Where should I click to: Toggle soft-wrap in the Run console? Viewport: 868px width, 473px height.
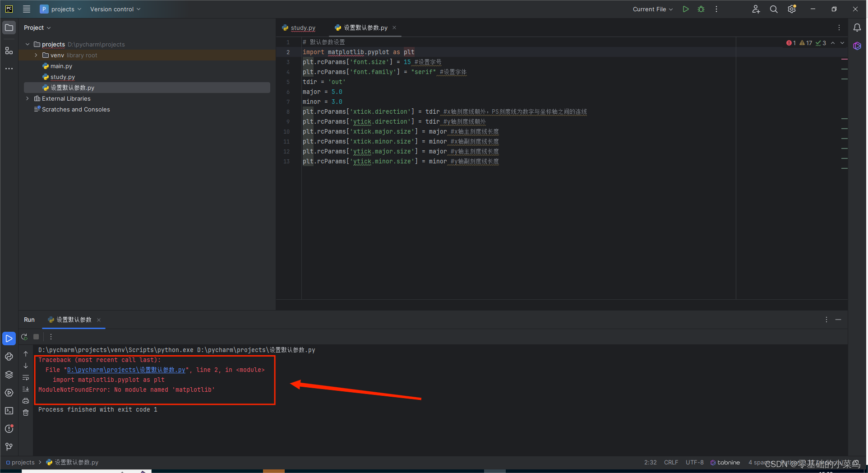26,378
